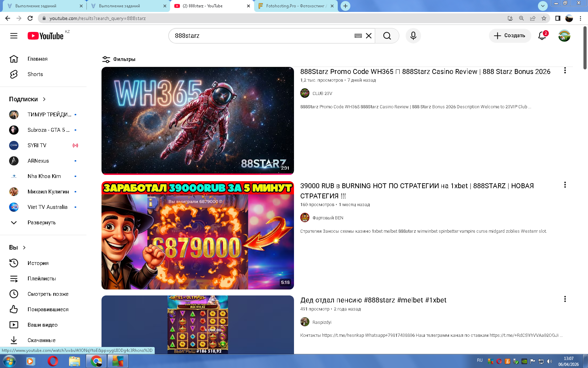
Task: Open the YouTube hamburger guide menu
Action: click(14, 36)
